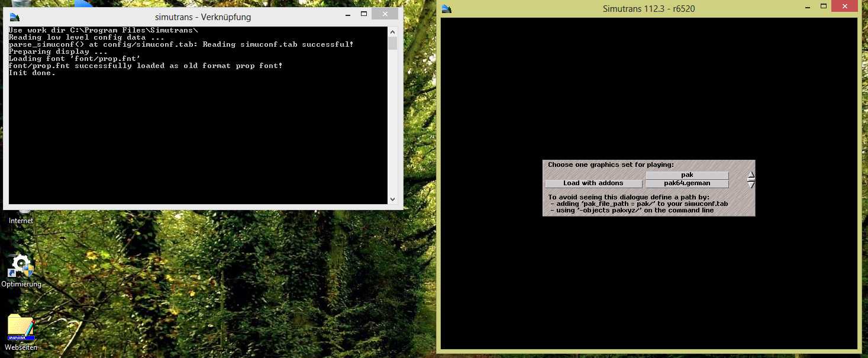Click console scrollbar up arrow
868x358 pixels.
coord(392,31)
